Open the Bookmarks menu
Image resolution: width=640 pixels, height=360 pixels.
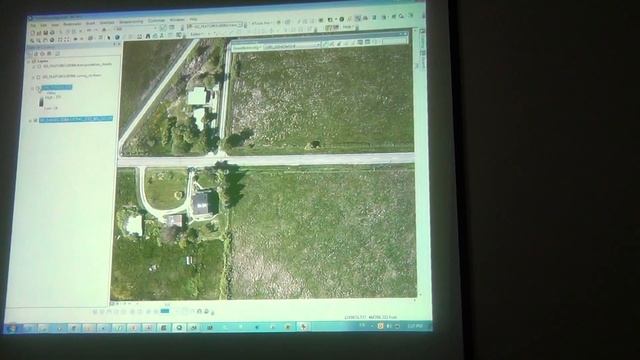tap(73, 24)
